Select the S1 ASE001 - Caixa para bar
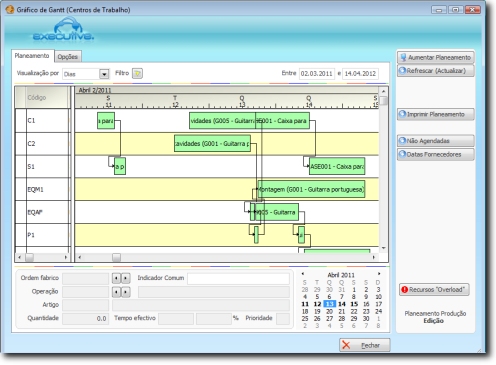 [337, 166]
